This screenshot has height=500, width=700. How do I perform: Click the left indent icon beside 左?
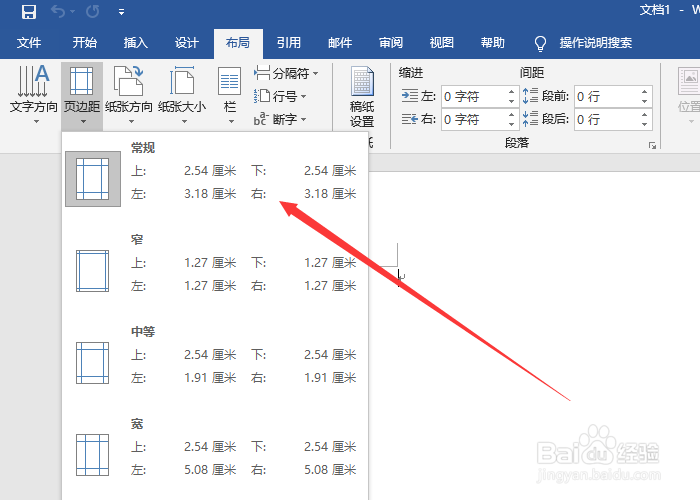(409, 96)
